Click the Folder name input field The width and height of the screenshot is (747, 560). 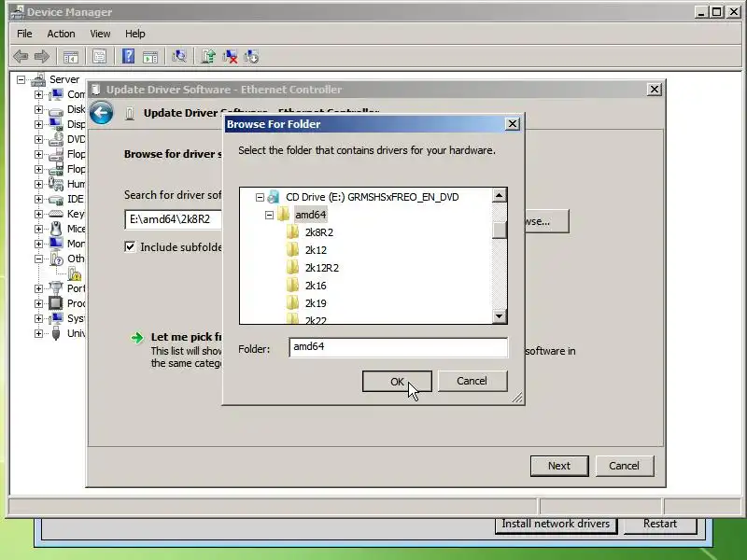(399, 347)
